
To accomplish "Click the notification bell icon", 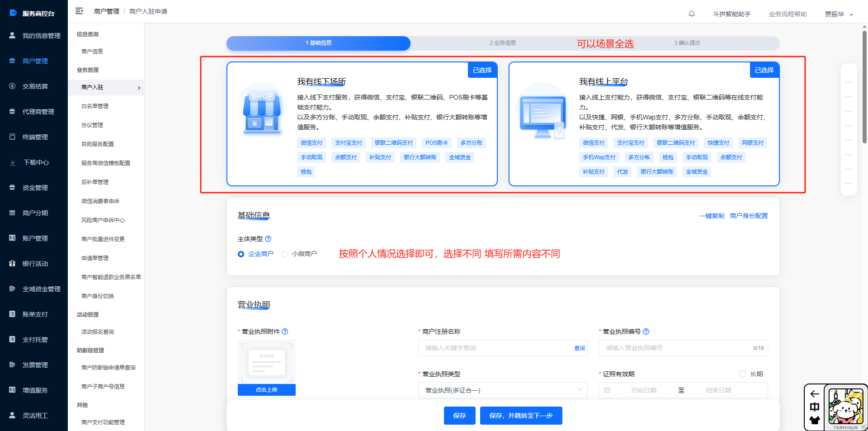I will (x=691, y=14).
